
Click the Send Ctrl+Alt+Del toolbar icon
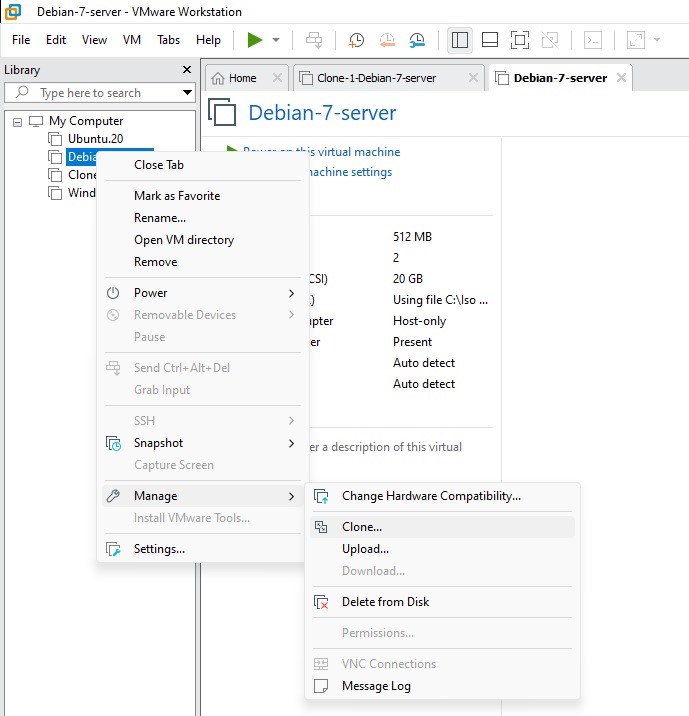point(314,40)
